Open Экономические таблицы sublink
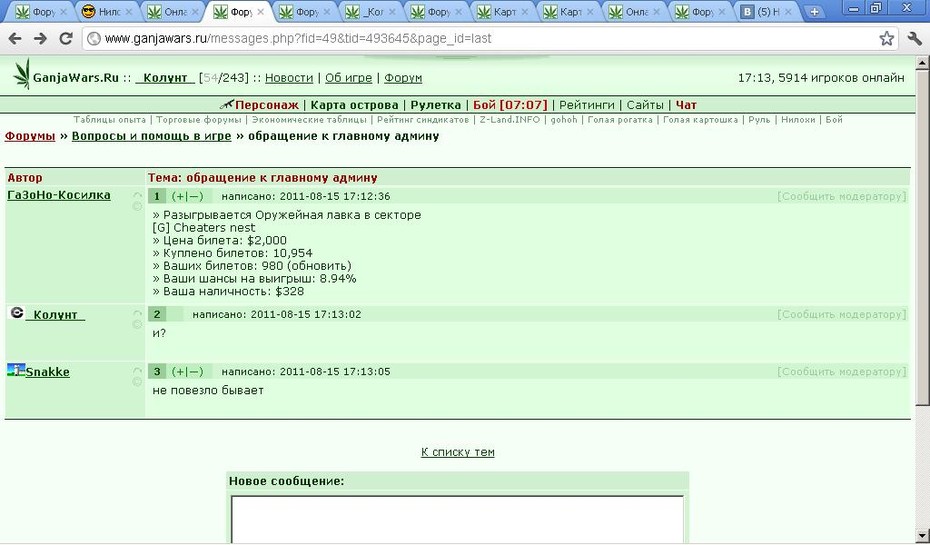930x545 pixels. [x=309, y=120]
